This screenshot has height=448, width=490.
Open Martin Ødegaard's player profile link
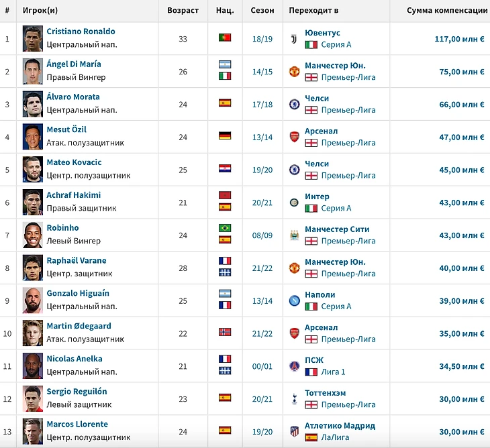point(79,326)
